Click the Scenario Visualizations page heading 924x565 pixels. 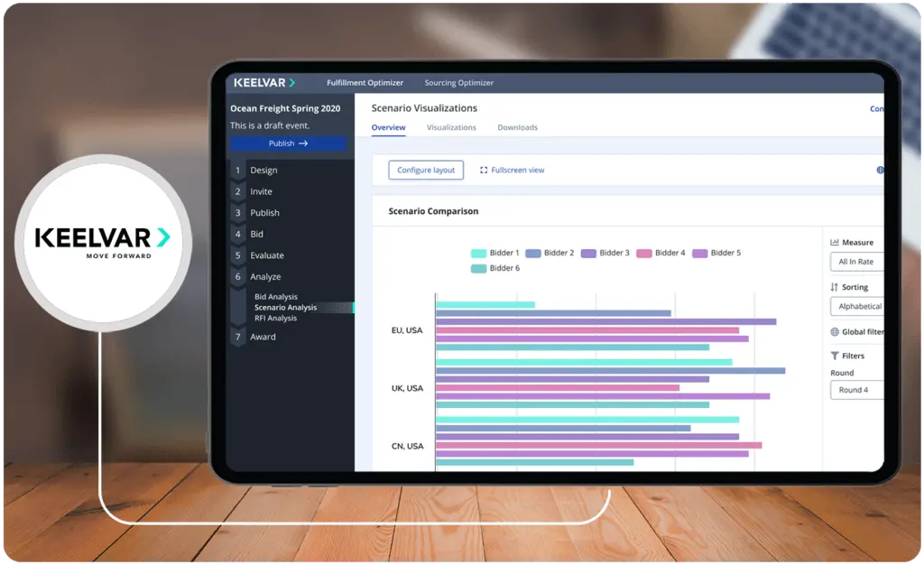pos(424,107)
